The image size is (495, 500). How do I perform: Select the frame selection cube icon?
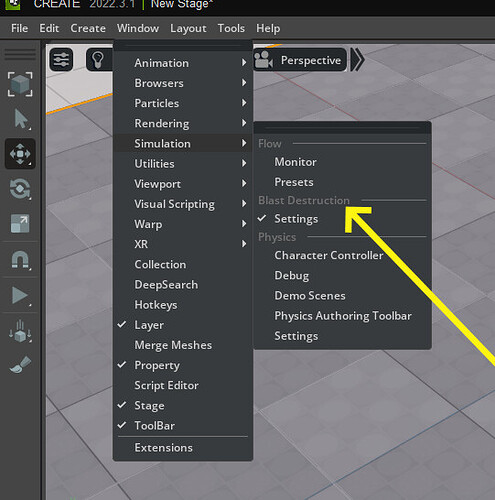click(x=20, y=84)
